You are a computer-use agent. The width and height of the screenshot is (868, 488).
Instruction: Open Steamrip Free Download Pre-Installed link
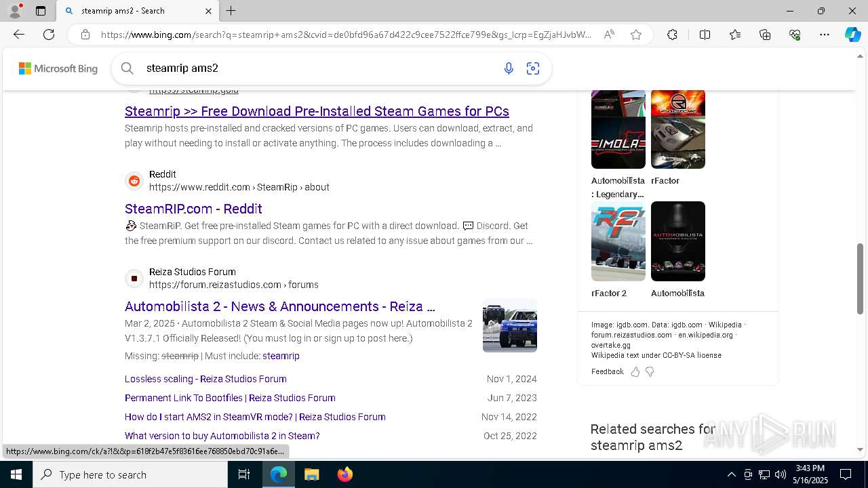pyautogui.click(x=317, y=111)
